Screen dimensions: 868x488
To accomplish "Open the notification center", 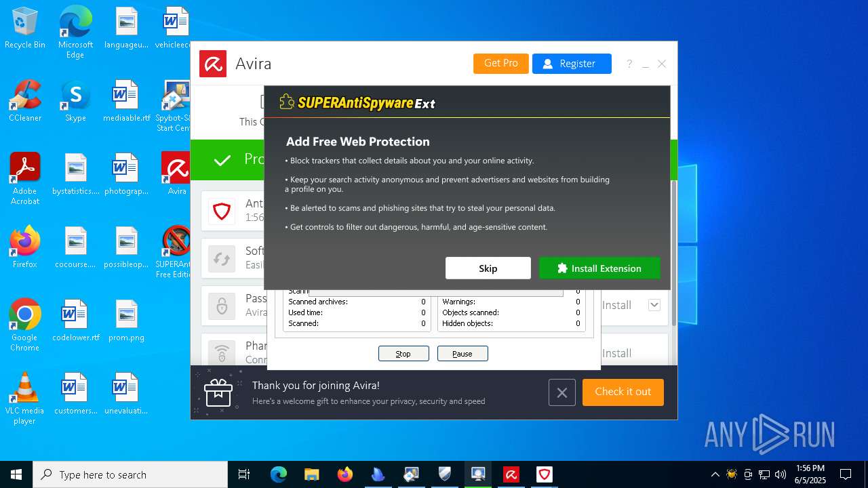I will [x=846, y=474].
